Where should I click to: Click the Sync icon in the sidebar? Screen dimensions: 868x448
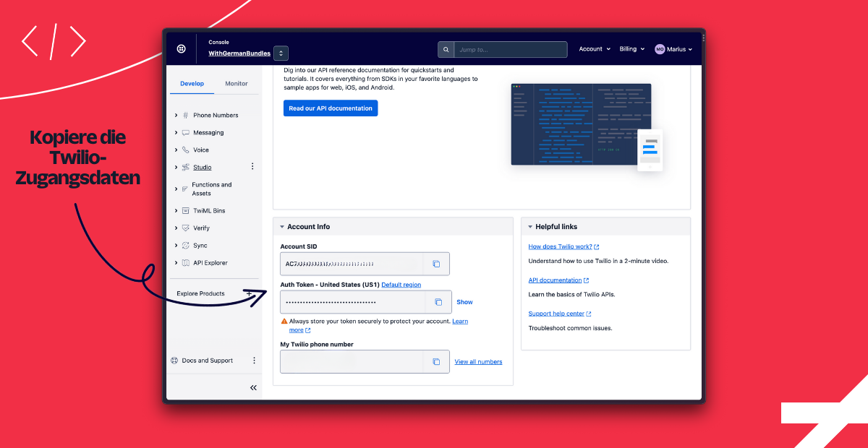186,246
